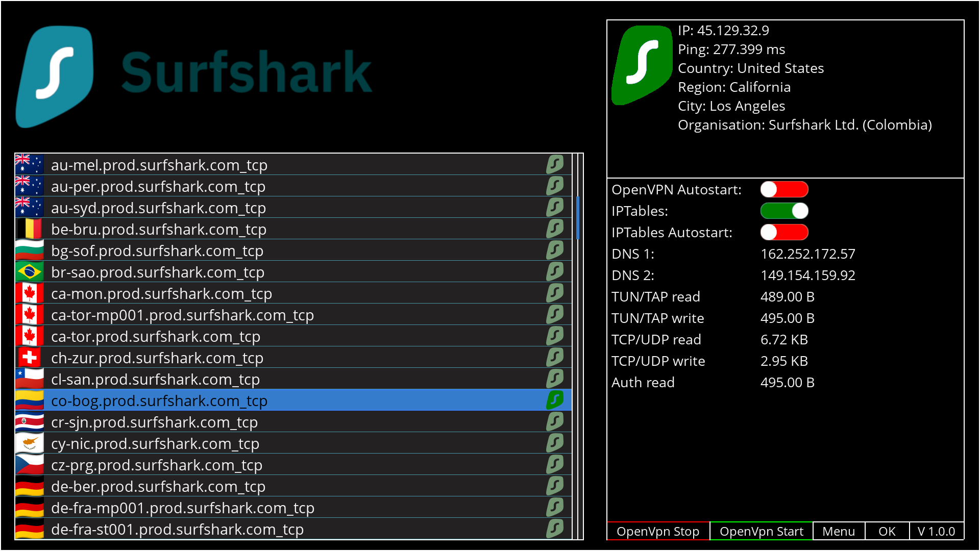The image size is (980, 551).
Task: Click the Brazil flag icon for br-sao
Action: pos(29,271)
